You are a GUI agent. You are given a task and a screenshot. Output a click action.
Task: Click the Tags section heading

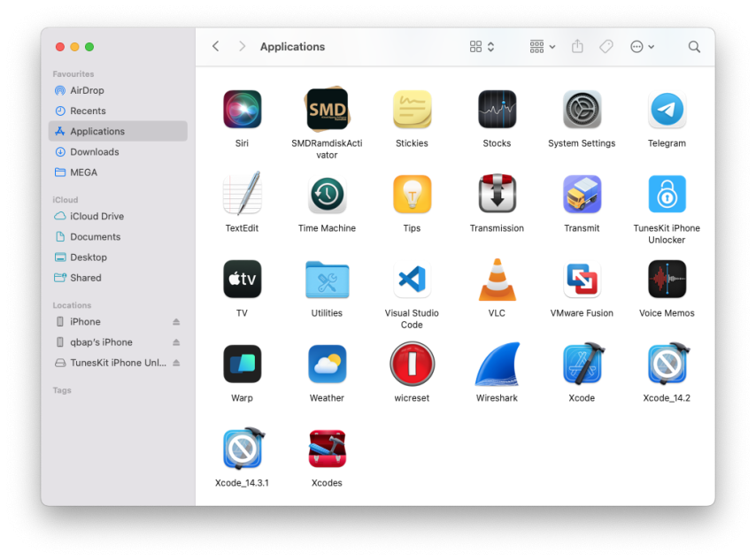pyautogui.click(x=62, y=390)
